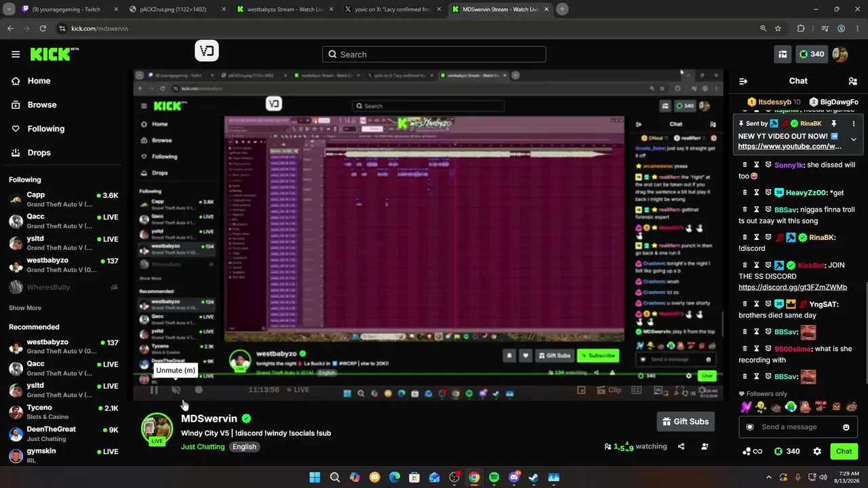
Task: Bookmark this page with the star
Action: [x=778, y=28]
